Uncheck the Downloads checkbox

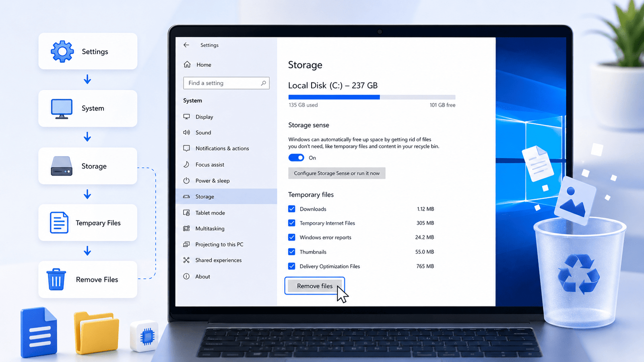click(292, 209)
